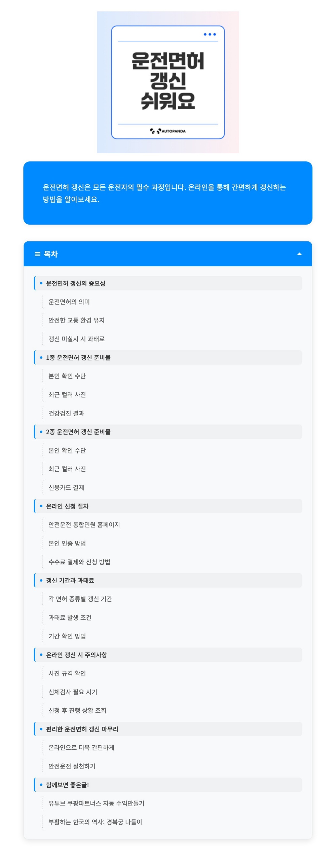Screen dimensions: 336x868
Task: Click the blue bullet beside 온라인 신청 절차
Action: (x=40, y=506)
